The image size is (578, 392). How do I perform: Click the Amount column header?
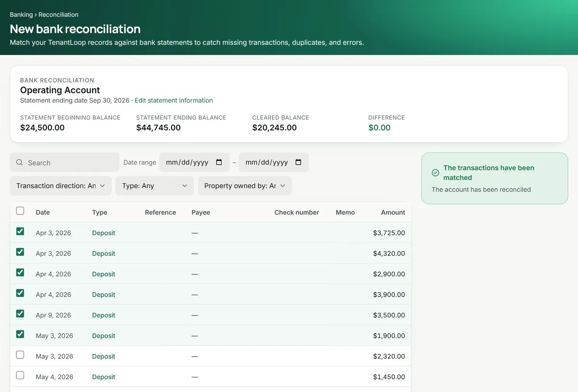[393, 212]
